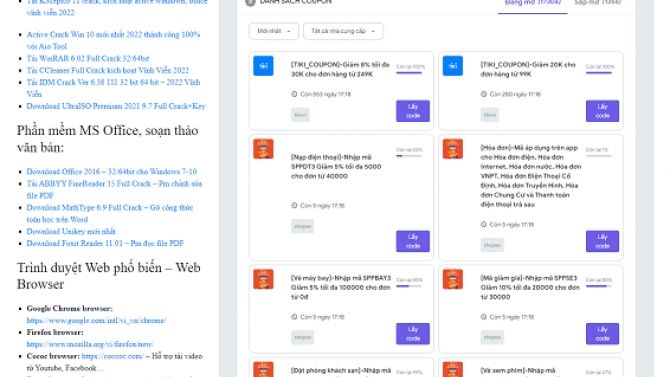Screen dimensions: 670x377
Task: Click the Shopee logo on the SPPDT3 coupon
Action: [x=263, y=149]
